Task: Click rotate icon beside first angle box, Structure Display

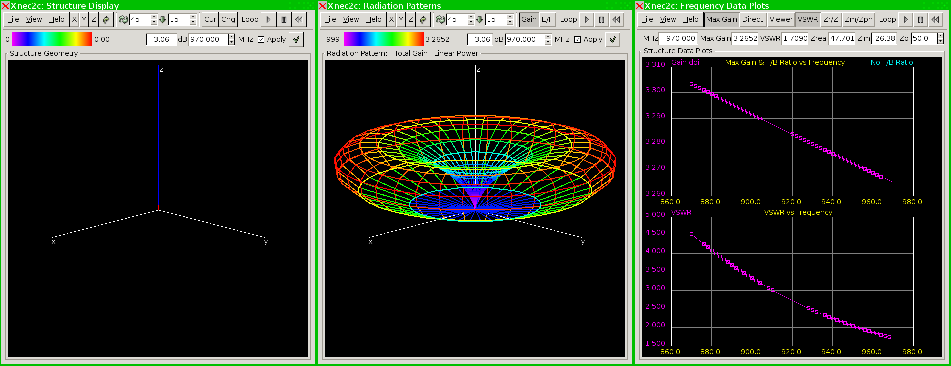Action: pos(123,19)
